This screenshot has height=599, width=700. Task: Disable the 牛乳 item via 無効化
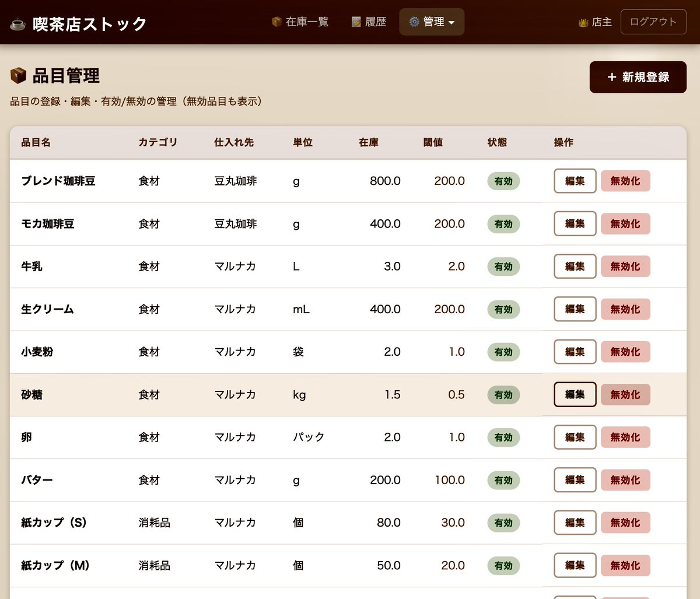pos(625,267)
